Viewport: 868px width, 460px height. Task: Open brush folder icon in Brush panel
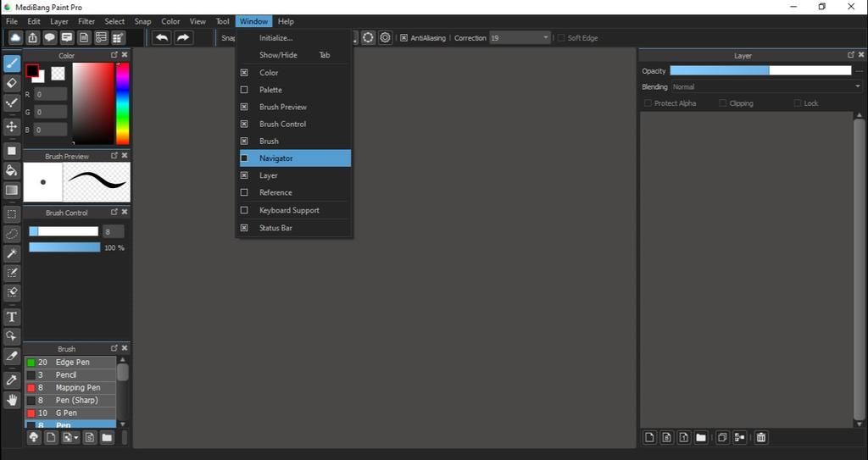(x=107, y=437)
